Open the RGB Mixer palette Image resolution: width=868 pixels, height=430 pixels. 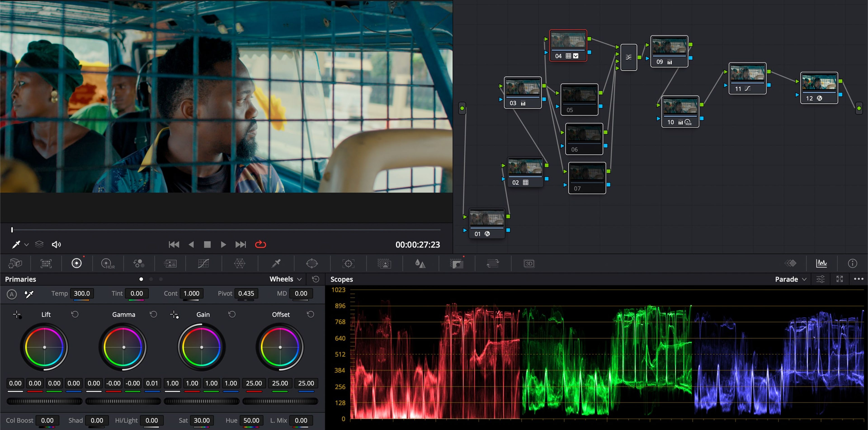(139, 263)
